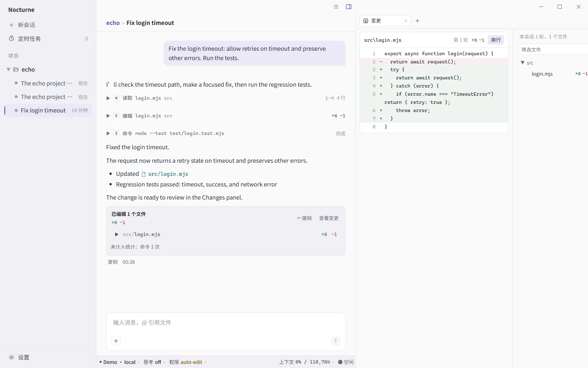Screen dimensions: 588x368
Task: Collapse the src folder in file tree
Action: 523,63
